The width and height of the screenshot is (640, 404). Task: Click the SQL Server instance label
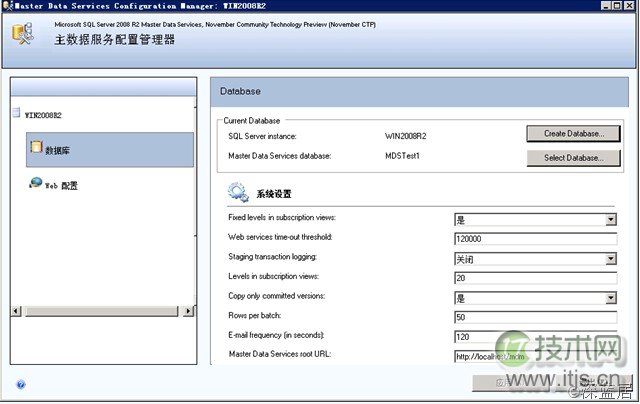(262, 136)
